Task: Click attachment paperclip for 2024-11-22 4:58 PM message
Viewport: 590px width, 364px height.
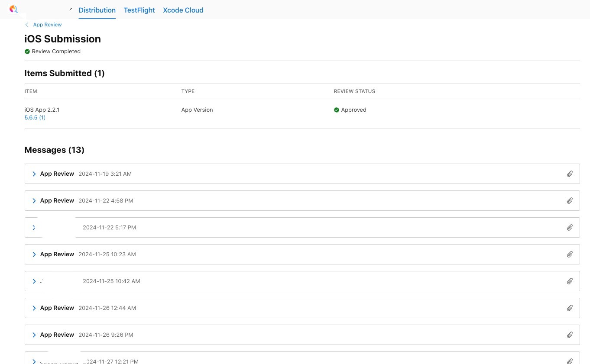Action: pos(570,201)
